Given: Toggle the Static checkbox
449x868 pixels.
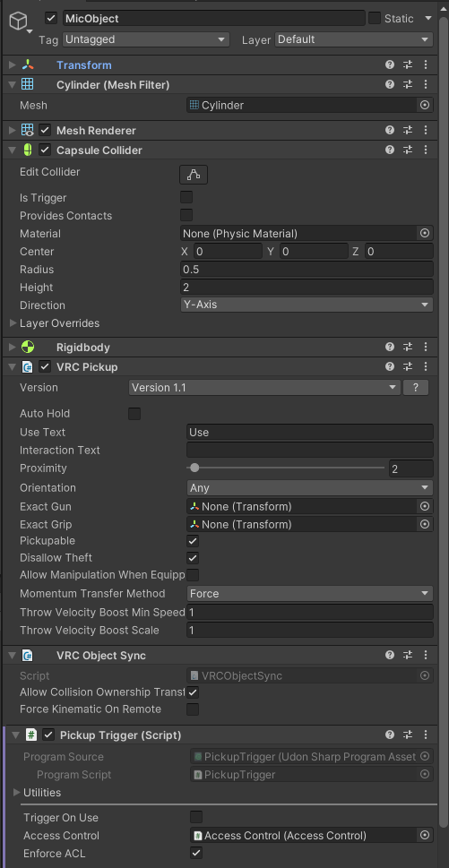Looking at the screenshot, I should pos(375,18).
